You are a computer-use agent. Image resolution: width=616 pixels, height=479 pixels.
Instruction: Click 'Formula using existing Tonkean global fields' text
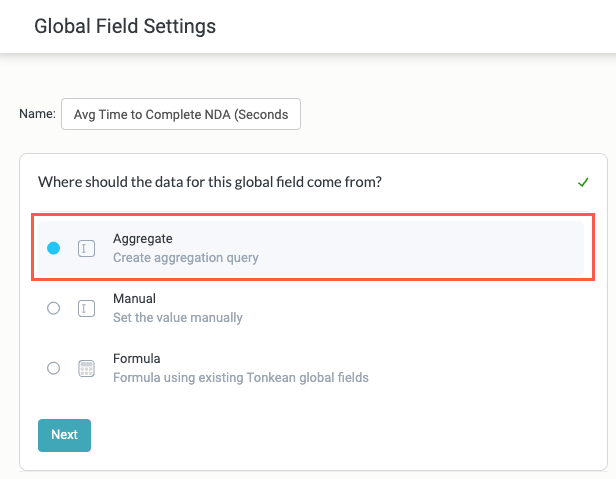click(x=240, y=377)
